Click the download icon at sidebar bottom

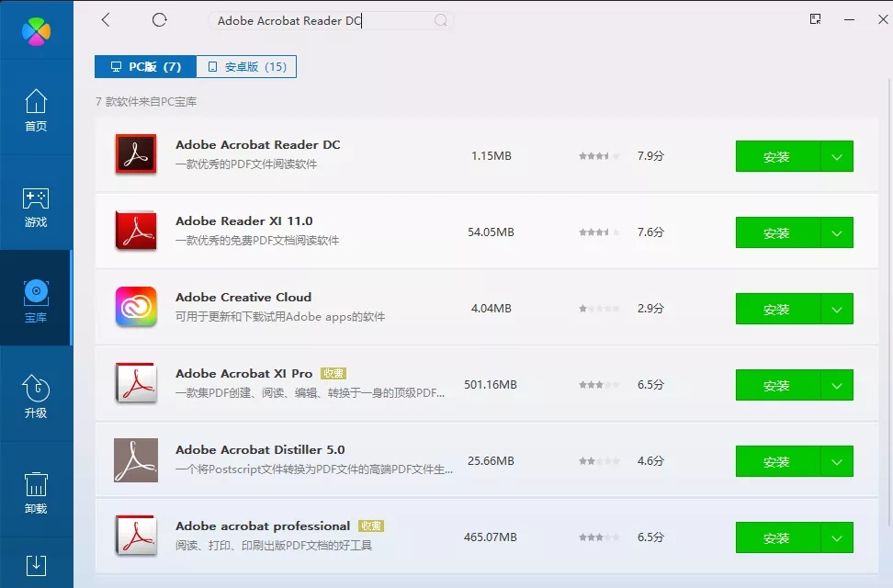pyautogui.click(x=36, y=564)
